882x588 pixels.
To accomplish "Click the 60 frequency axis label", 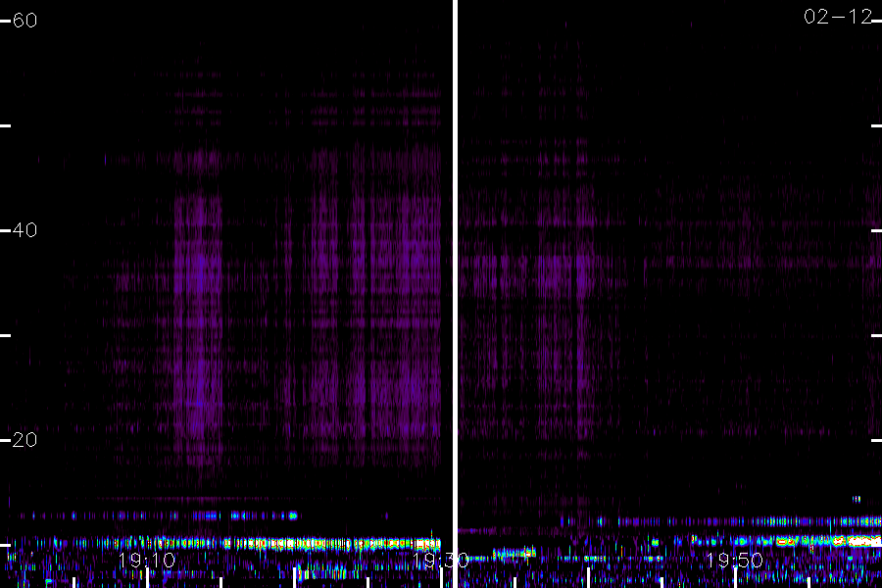I will click(x=24, y=21).
